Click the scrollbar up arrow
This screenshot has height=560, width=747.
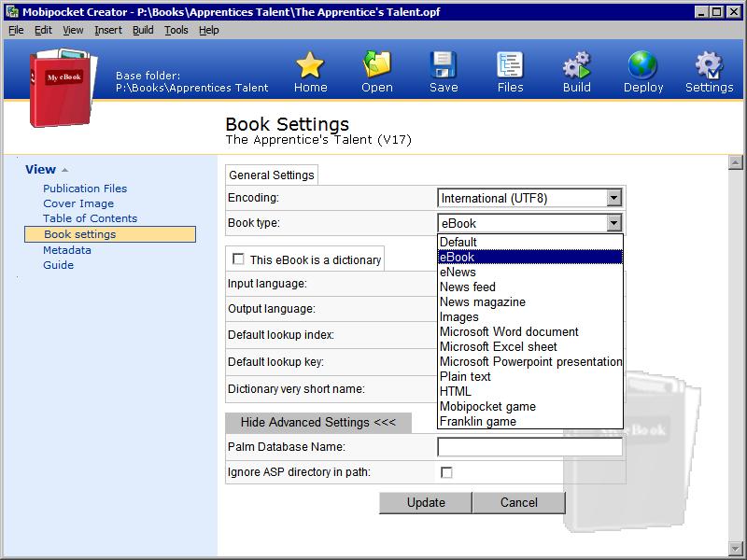point(736,162)
